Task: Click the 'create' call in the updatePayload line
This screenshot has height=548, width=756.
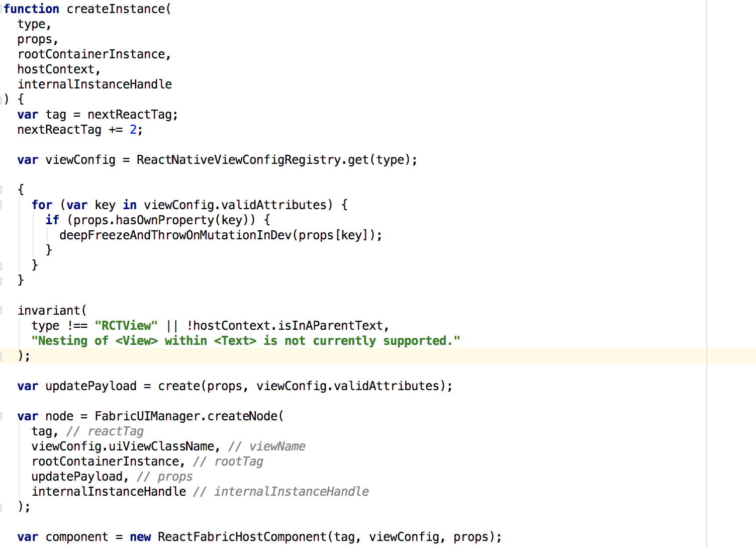Action: [179, 386]
